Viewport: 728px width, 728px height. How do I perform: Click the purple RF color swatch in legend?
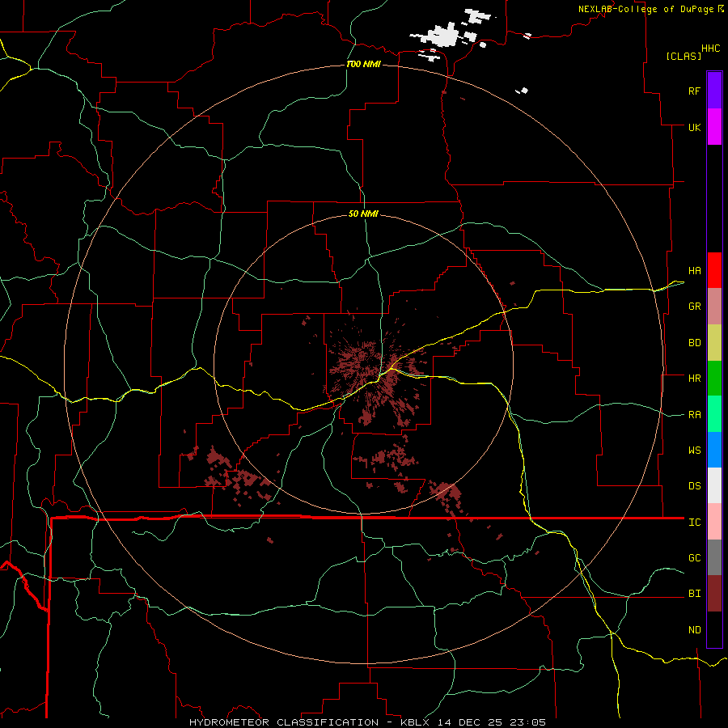pyautogui.click(x=714, y=91)
